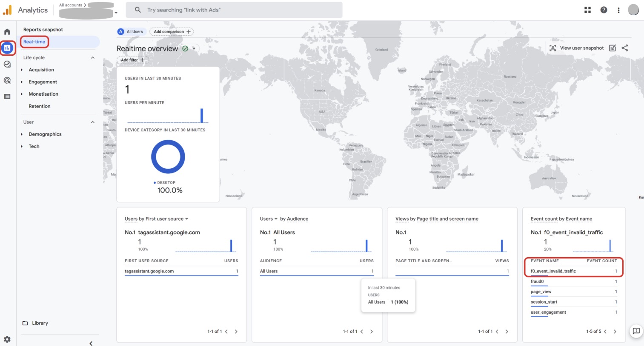Share this report using the share icon
This screenshot has height=346, width=644.
pyautogui.click(x=624, y=48)
